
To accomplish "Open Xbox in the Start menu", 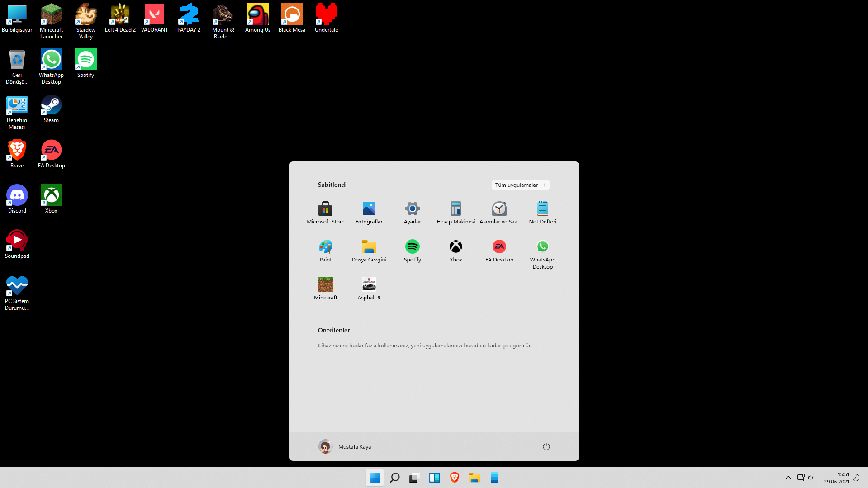I will (x=456, y=251).
